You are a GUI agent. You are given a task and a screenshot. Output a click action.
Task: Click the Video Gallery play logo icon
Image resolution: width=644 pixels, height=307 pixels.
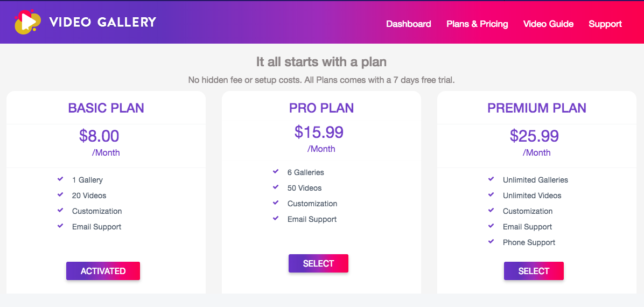tap(27, 22)
